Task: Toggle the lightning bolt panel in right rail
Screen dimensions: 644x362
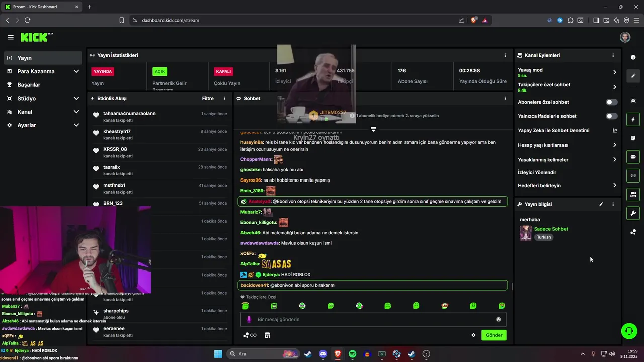Action: pyautogui.click(x=633, y=119)
